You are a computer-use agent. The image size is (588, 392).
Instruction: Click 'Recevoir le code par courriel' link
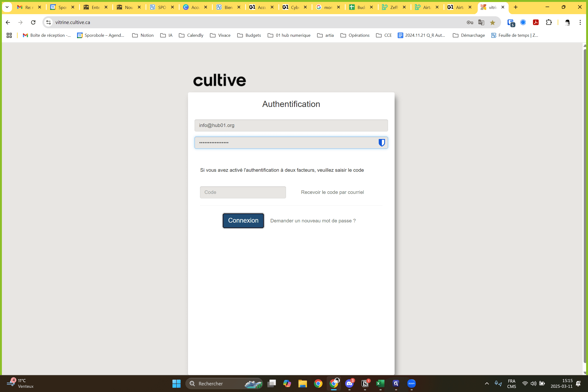point(332,192)
